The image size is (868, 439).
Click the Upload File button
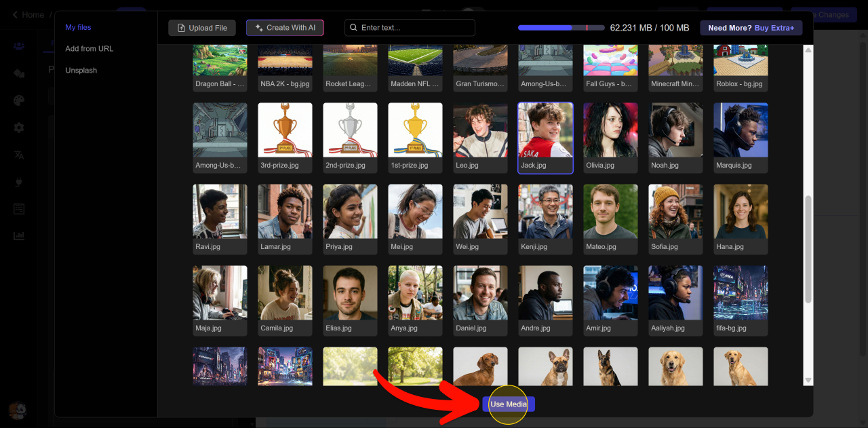coord(202,28)
